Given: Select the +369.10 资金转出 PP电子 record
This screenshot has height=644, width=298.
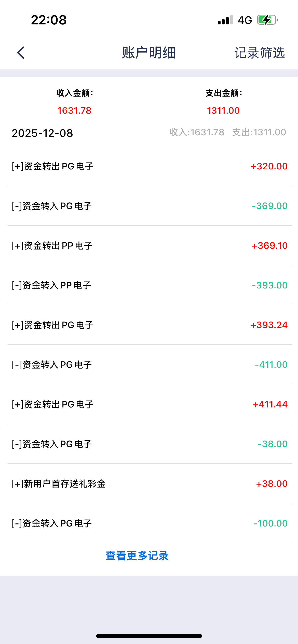Looking at the screenshot, I should (x=149, y=246).
